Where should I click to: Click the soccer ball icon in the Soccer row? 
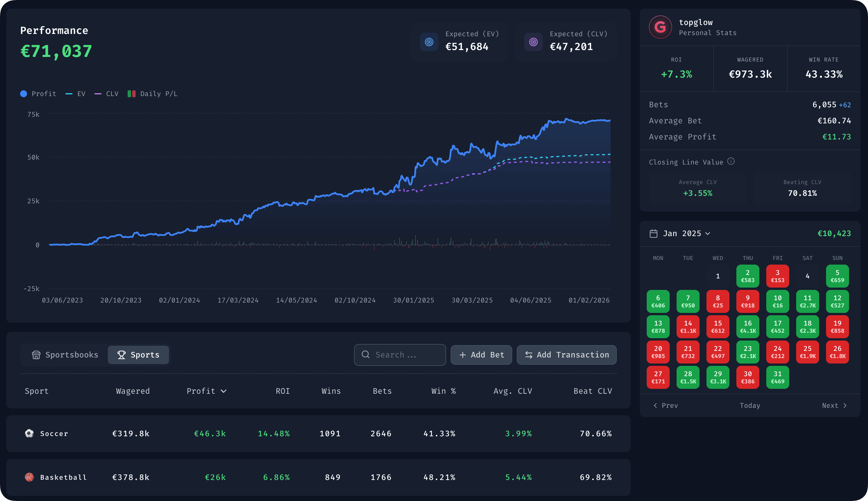(x=29, y=434)
